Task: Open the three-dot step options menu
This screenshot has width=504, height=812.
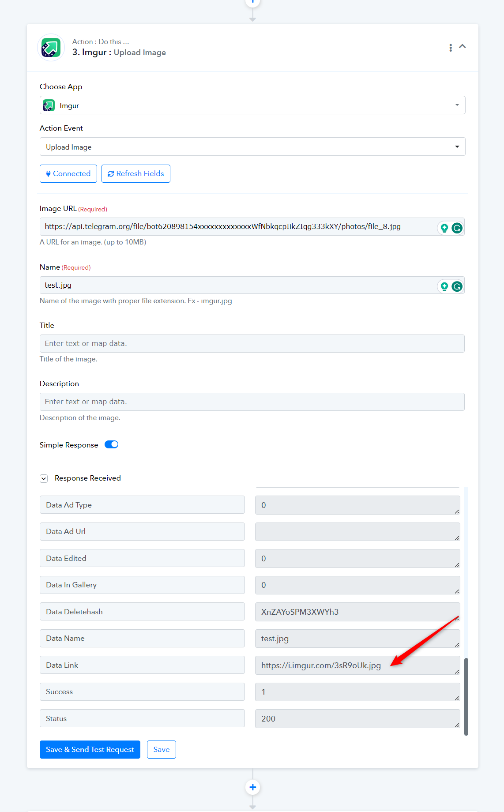Action: click(450, 48)
